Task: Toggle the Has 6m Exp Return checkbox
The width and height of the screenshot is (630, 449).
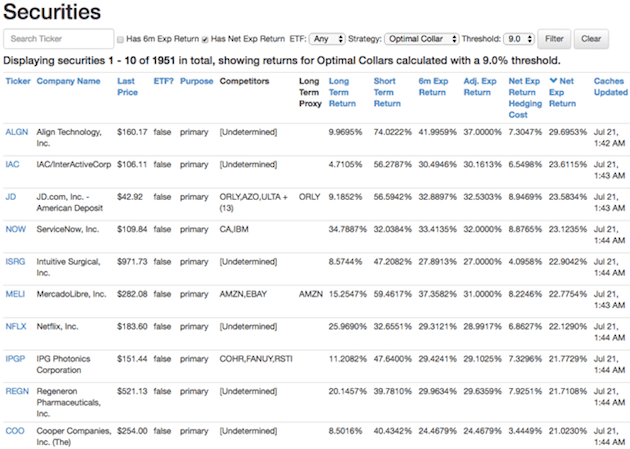Action: [x=121, y=40]
